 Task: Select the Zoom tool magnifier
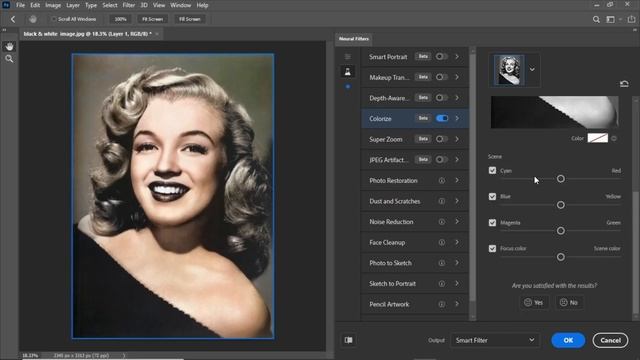[9, 59]
